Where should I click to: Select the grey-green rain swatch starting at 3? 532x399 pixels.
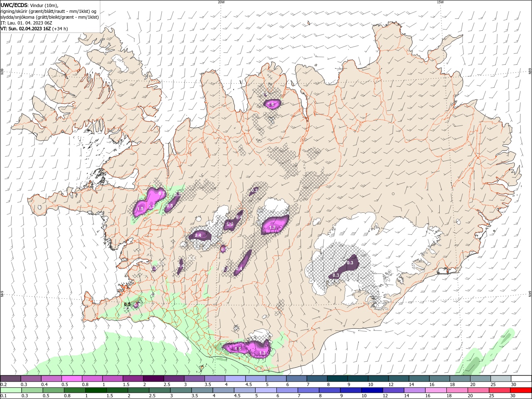pyautogui.click(x=181, y=390)
